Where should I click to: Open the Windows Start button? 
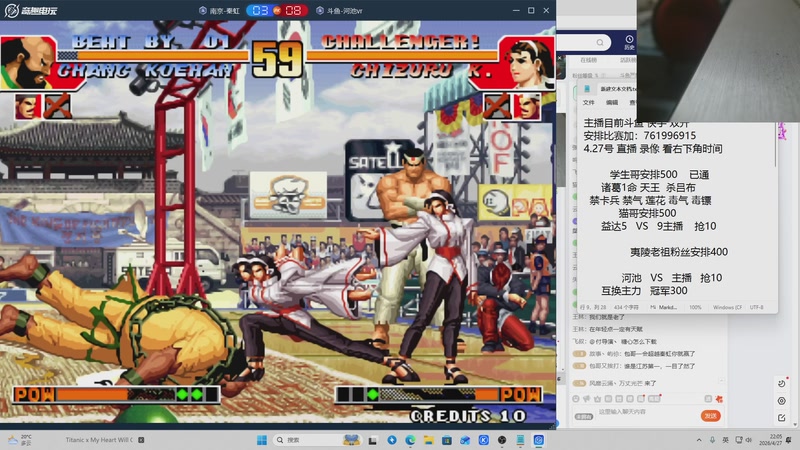pos(262,440)
